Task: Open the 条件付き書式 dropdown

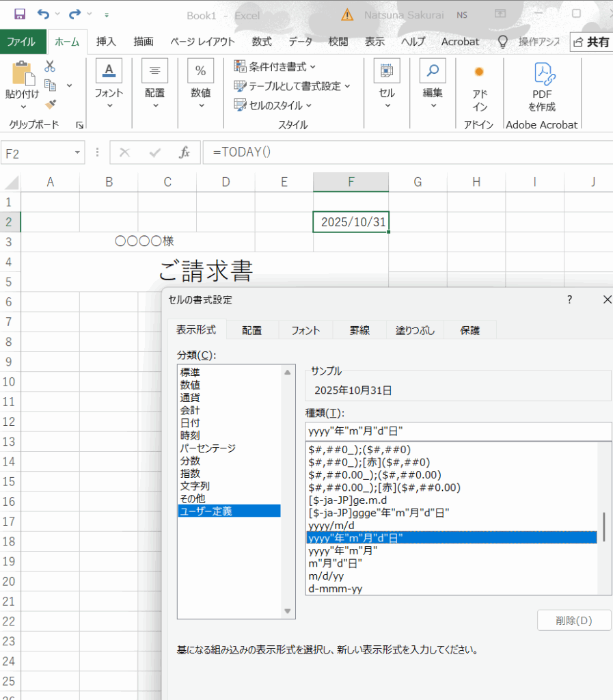Action: point(275,66)
